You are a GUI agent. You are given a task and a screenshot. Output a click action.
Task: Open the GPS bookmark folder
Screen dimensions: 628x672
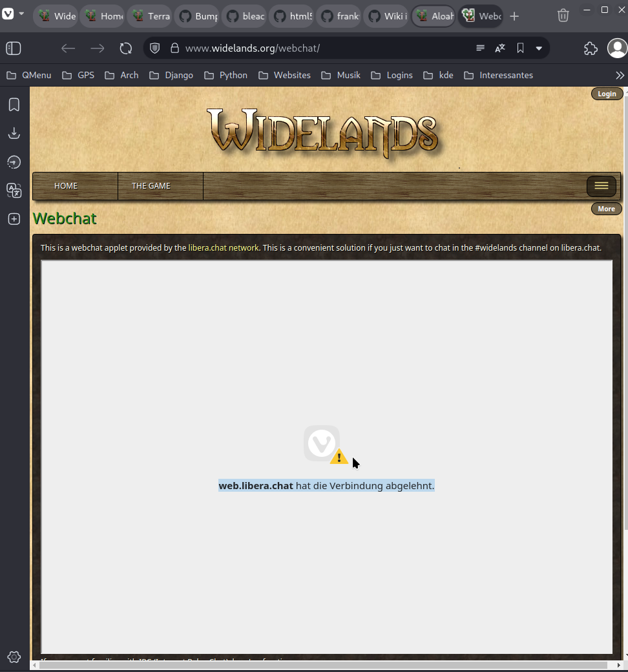[78, 76]
